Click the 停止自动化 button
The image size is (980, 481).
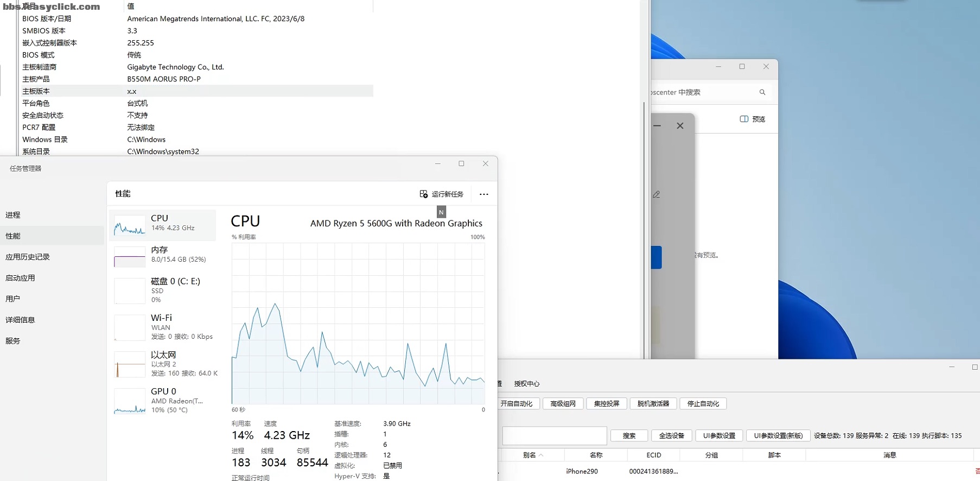coord(703,404)
